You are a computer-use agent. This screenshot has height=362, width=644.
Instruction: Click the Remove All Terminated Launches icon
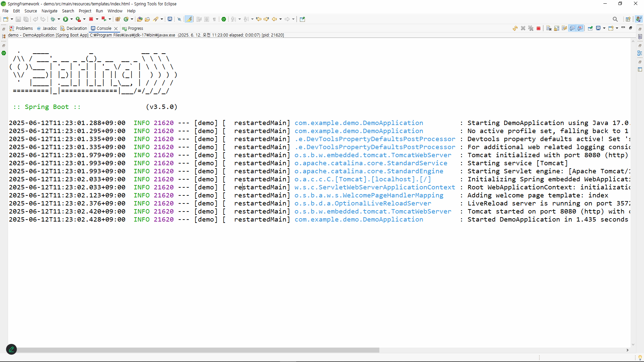pyautogui.click(x=531, y=28)
